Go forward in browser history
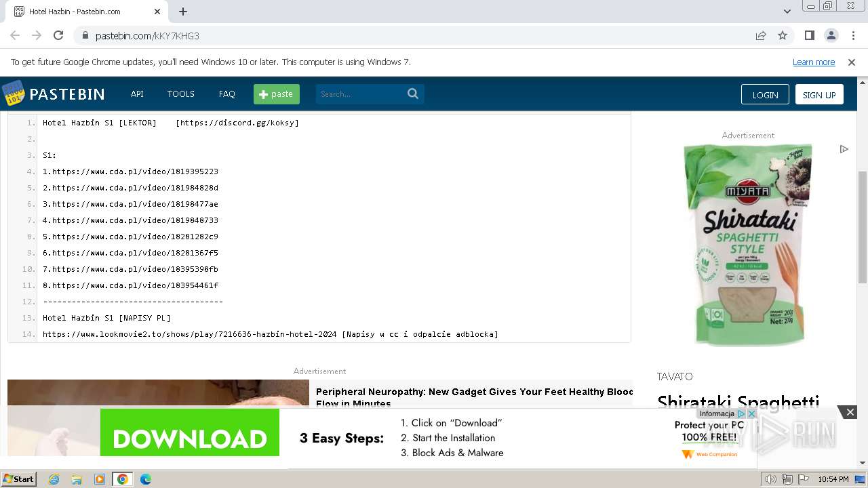Screen dimensions: 868x488 (37, 35)
